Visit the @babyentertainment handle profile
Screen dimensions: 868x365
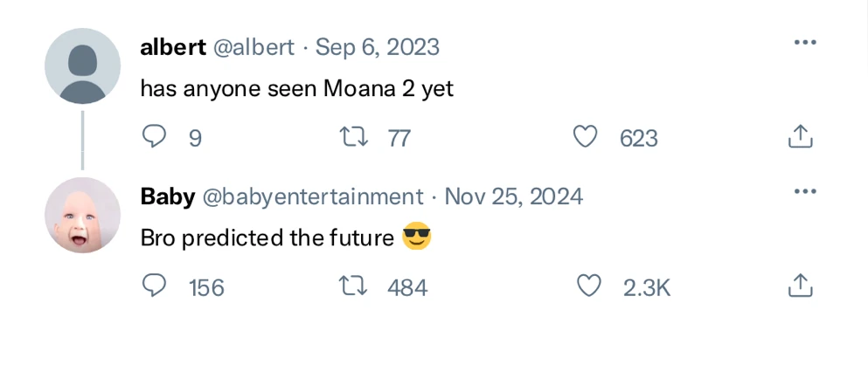pos(313,196)
